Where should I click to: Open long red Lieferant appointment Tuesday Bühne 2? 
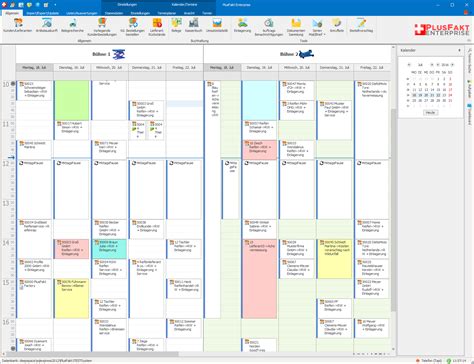[260, 279]
